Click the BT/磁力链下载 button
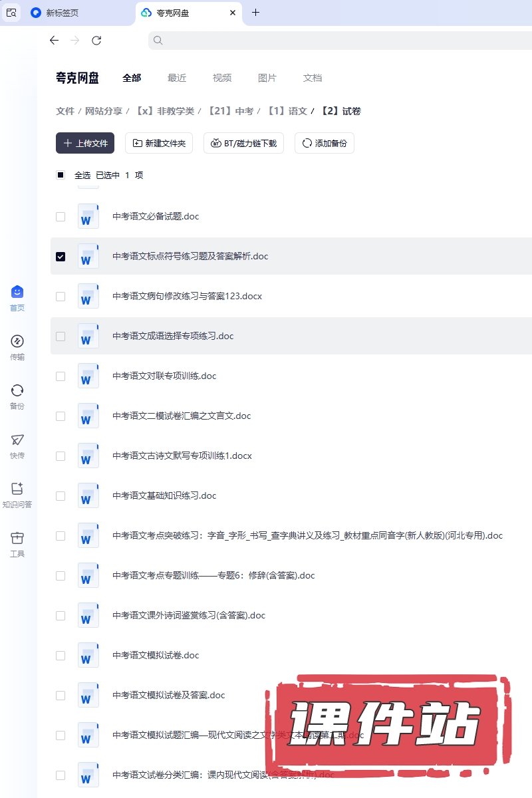Image resolution: width=532 pixels, height=798 pixels. pyautogui.click(x=243, y=143)
